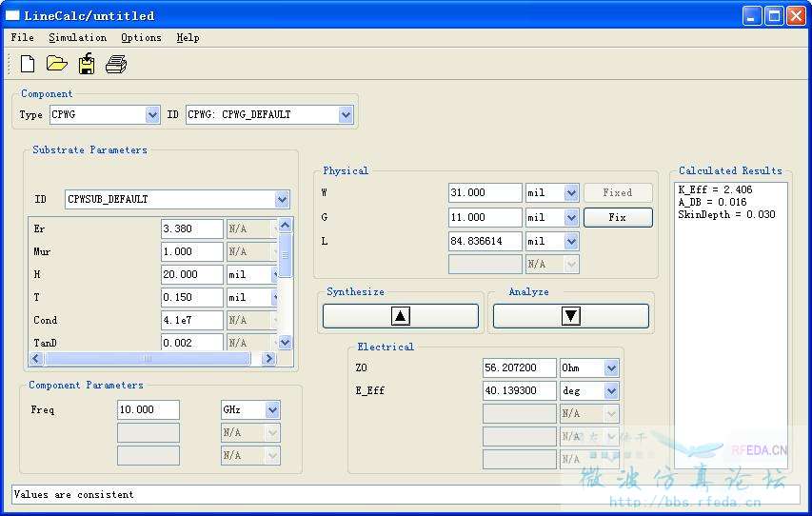This screenshot has width=812, height=516.
Task: Minimize the LineCalc window
Action: click(x=752, y=15)
